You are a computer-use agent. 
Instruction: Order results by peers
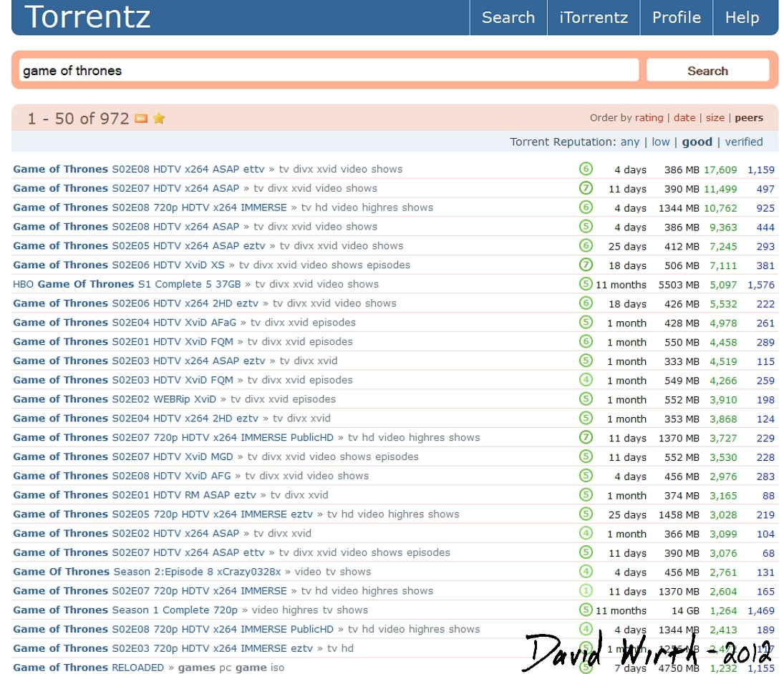click(748, 117)
